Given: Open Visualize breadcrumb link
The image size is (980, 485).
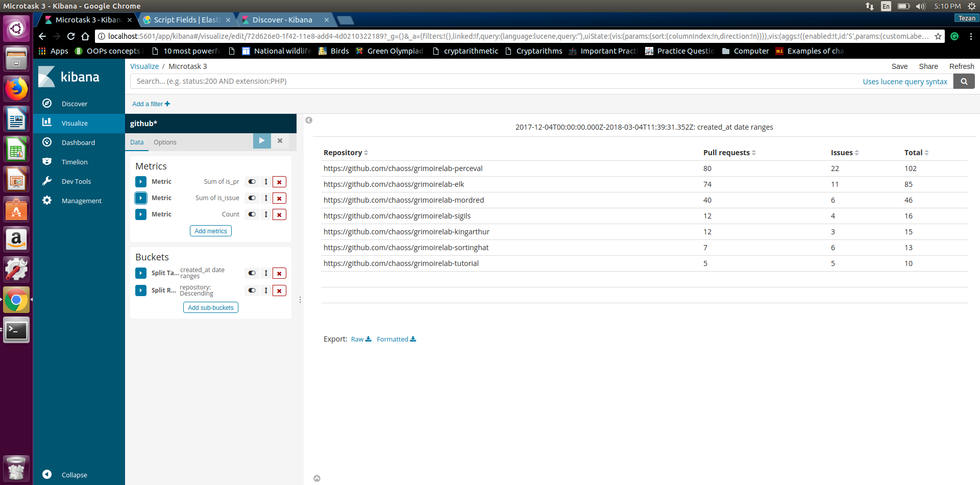Looking at the screenshot, I should tap(144, 66).
